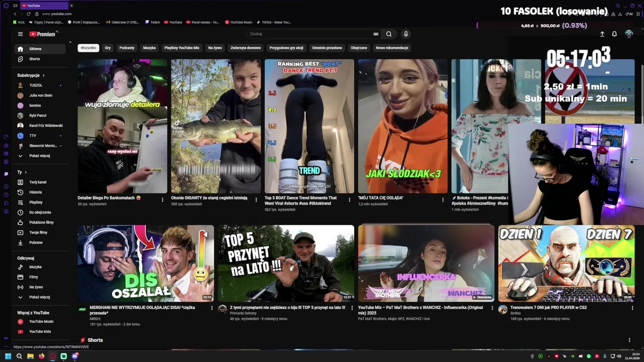
Task: Open the TikTok bookmark
Action: (x=274, y=22)
